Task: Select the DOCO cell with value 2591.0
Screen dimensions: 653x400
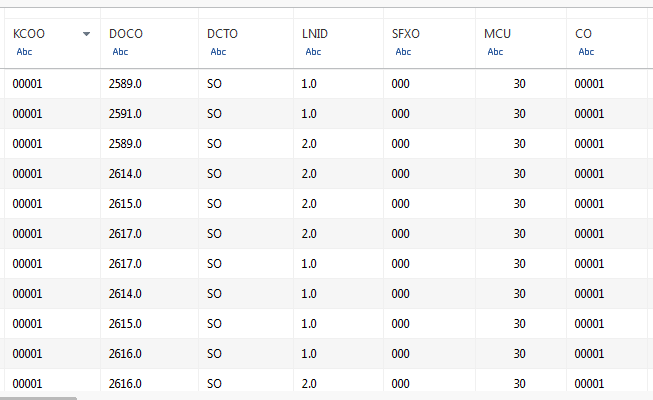Action: click(149, 114)
